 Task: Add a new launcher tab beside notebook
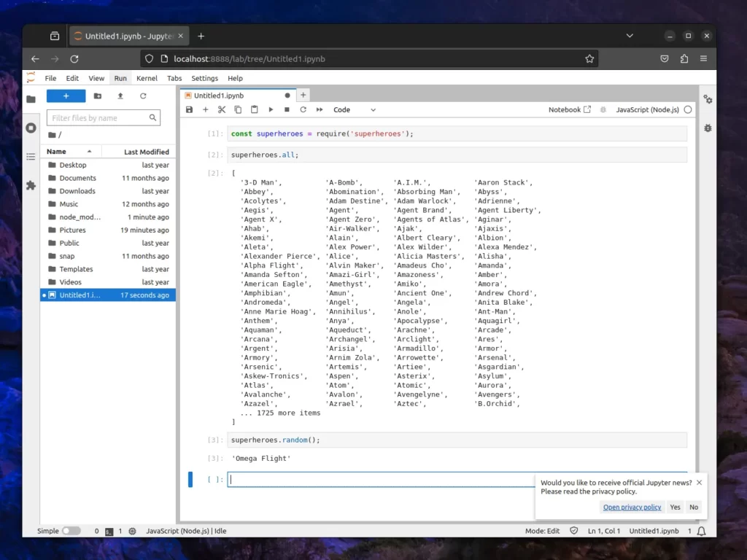pos(303,96)
